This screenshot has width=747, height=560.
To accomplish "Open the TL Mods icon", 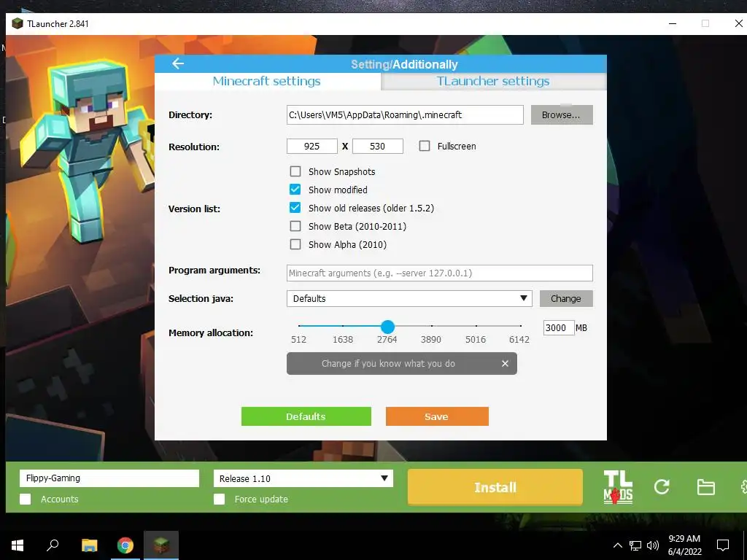I will pos(618,487).
